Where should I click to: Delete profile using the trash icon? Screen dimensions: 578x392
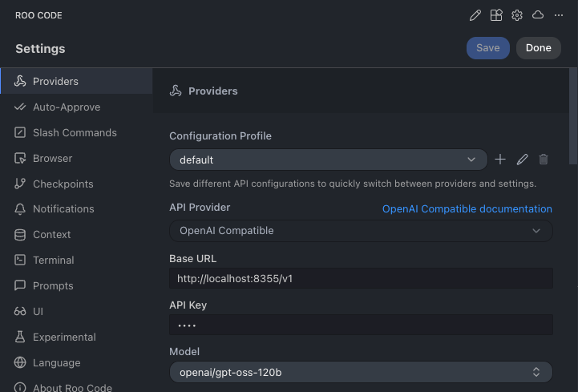click(544, 160)
